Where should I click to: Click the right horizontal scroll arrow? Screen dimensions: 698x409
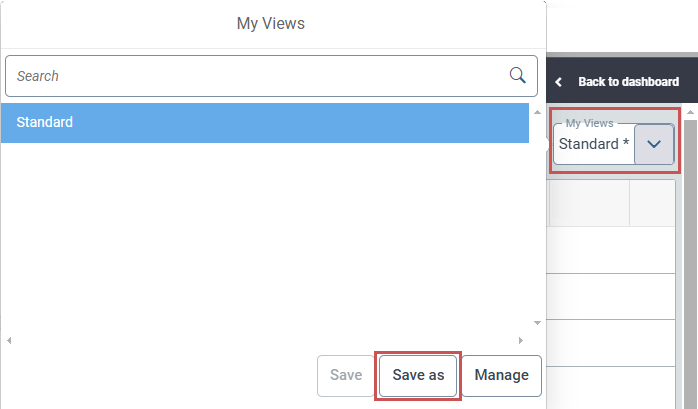[521, 341]
